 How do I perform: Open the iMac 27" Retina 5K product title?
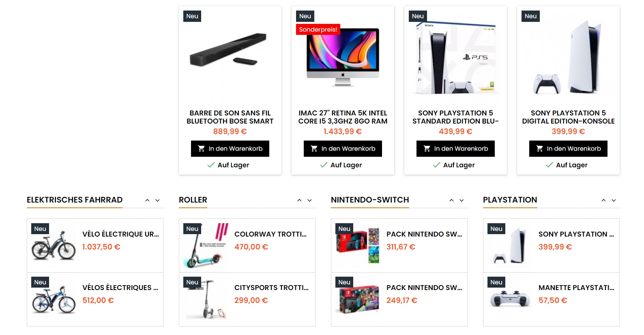click(343, 117)
